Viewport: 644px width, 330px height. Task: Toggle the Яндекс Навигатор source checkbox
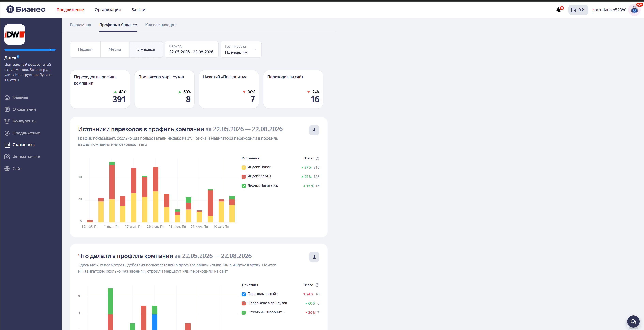[244, 186]
